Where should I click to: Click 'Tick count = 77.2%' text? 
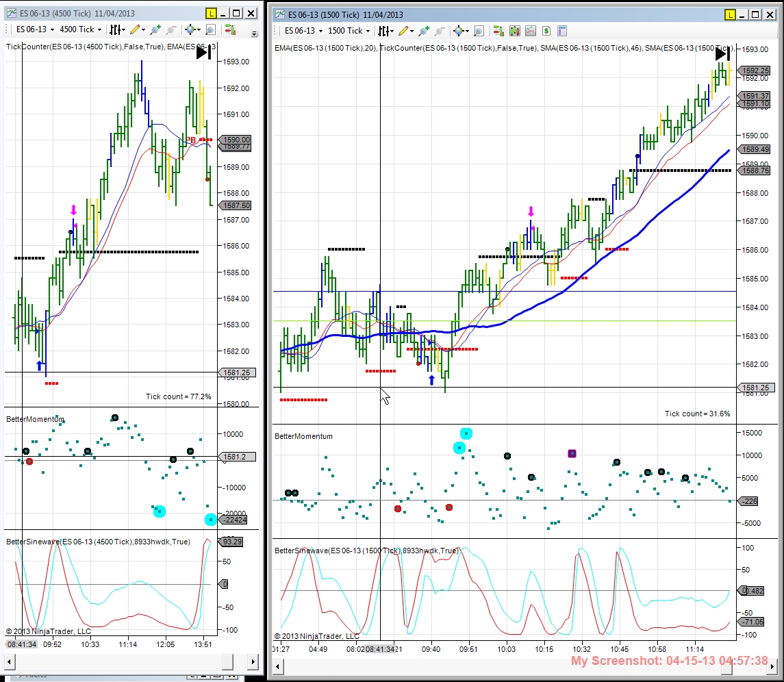(179, 396)
